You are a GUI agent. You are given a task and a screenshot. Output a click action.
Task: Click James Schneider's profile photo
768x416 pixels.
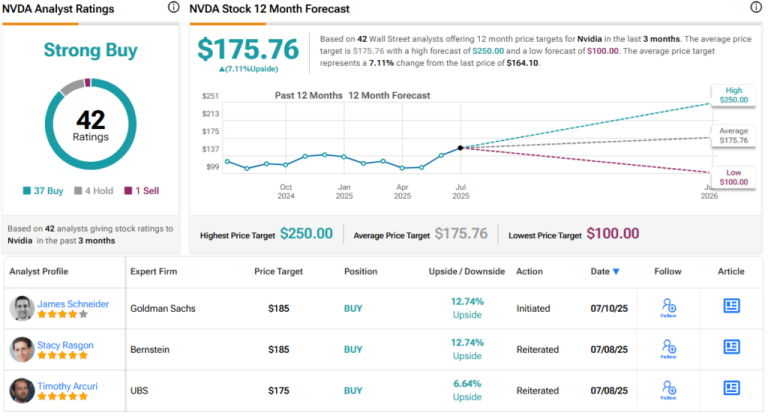point(22,308)
